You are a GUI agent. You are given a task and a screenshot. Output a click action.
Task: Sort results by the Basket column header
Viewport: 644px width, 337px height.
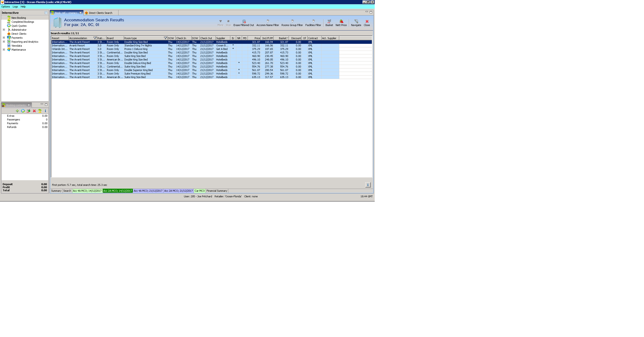tap(282, 38)
